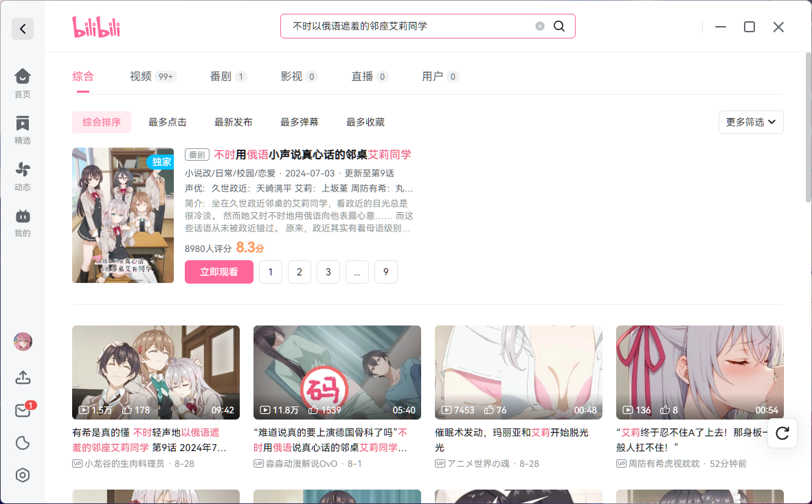Open the video thumbnail with duration 09:42
This screenshot has width=812, height=504.
(156, 372)
